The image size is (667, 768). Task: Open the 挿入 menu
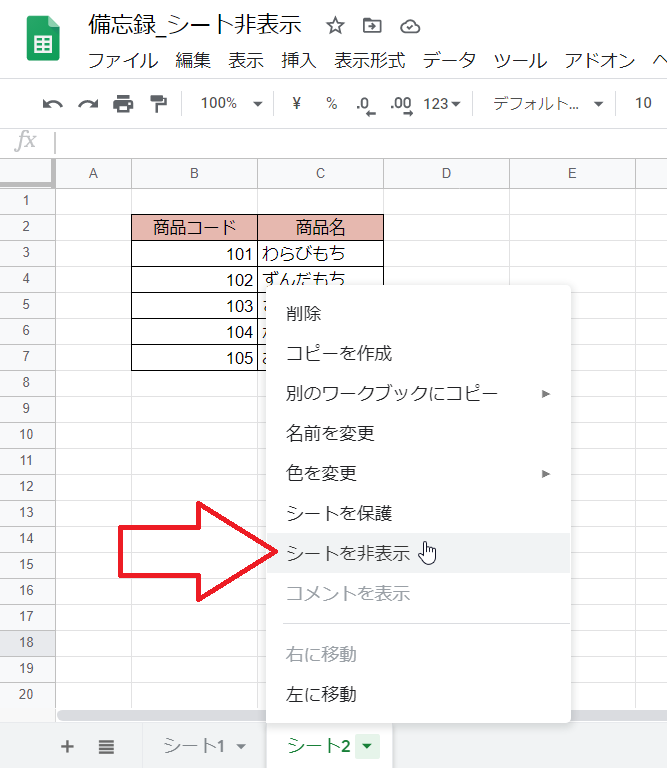[x=299, y=61]
